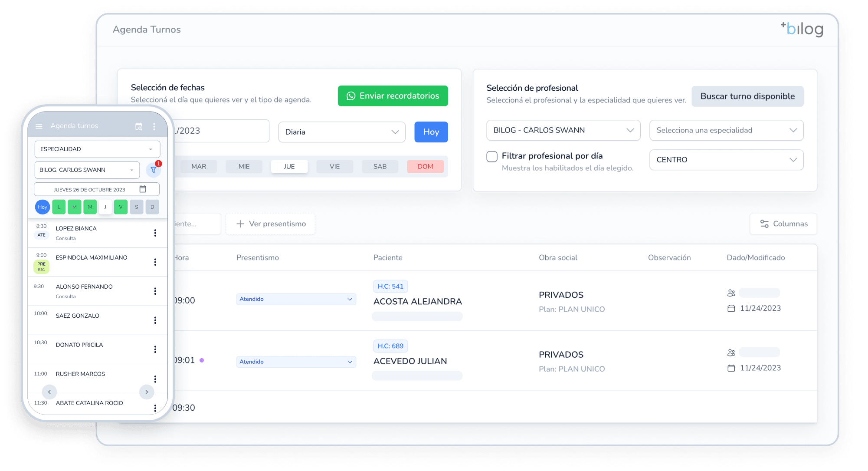Click patient name ACEVEDO JULIAN
Screen dimensions: 868x471
click(x=410, y=361)
